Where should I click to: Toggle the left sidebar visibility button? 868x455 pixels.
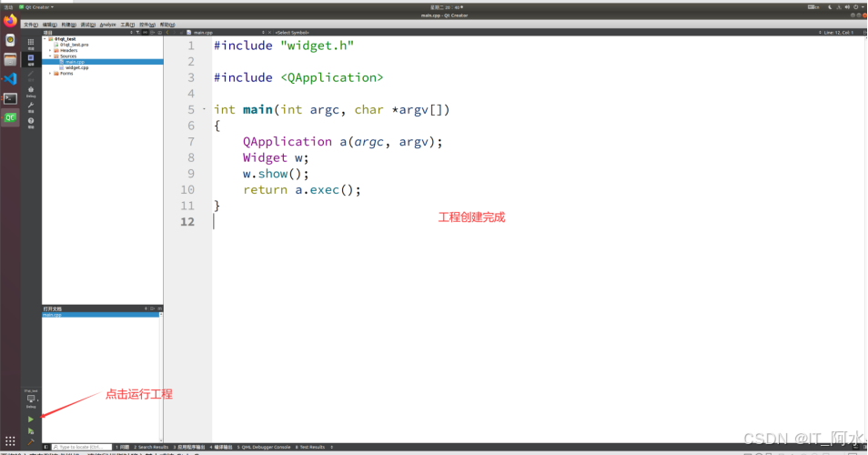[46, 447]
